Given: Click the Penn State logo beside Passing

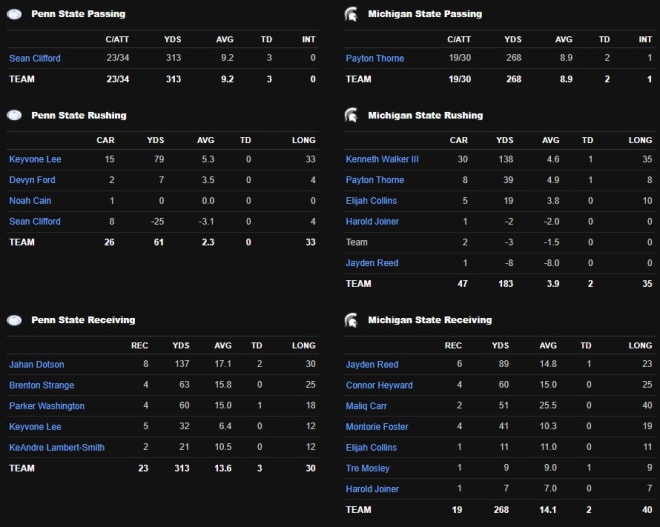Looking at the screenshot, I should coord(15,14).
